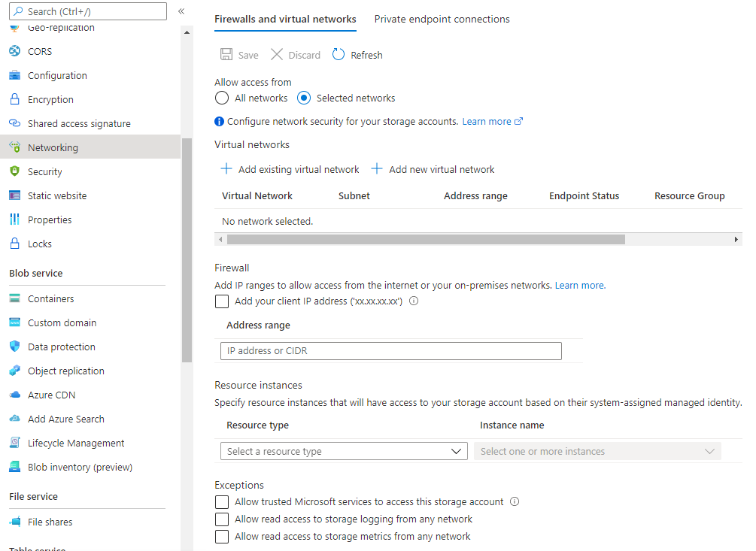The image size is (756, 551).
Task: Open Learn more link in Firewall section
Action: (x=580, y=285)
